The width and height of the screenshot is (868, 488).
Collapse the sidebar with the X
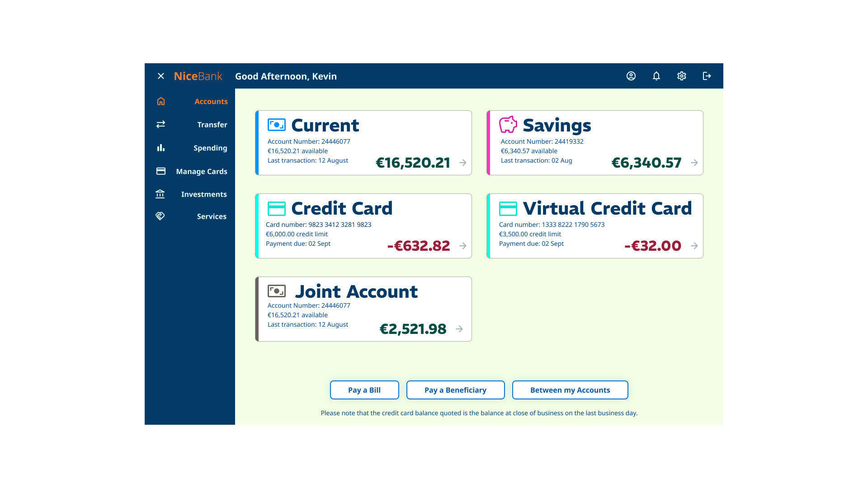point(160,76)
